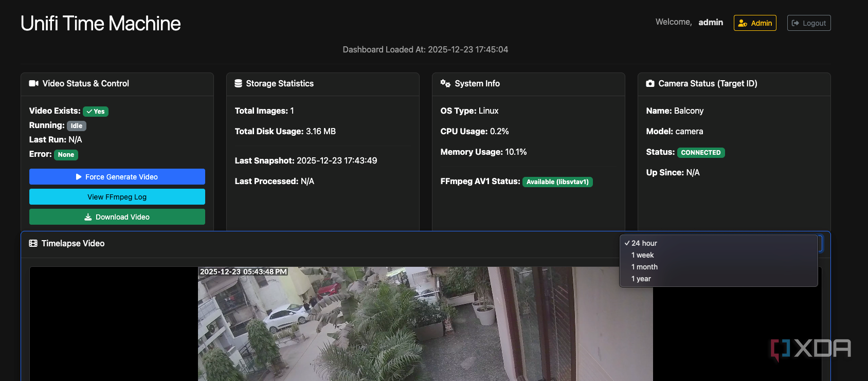
Task: Click the green Yes video exists badge
Action: pyautogui.click(x=96, y=111)
